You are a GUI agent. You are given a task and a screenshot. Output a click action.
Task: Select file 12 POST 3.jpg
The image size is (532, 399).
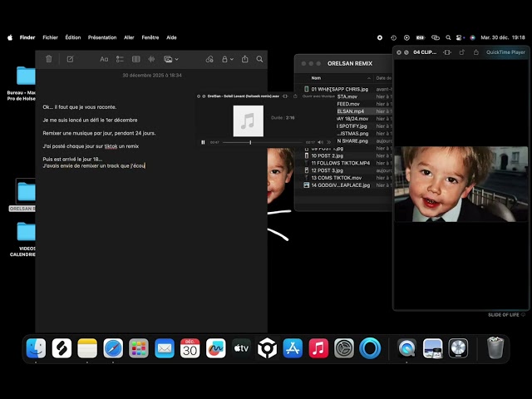pyautogui.click(x=328, y=170)
